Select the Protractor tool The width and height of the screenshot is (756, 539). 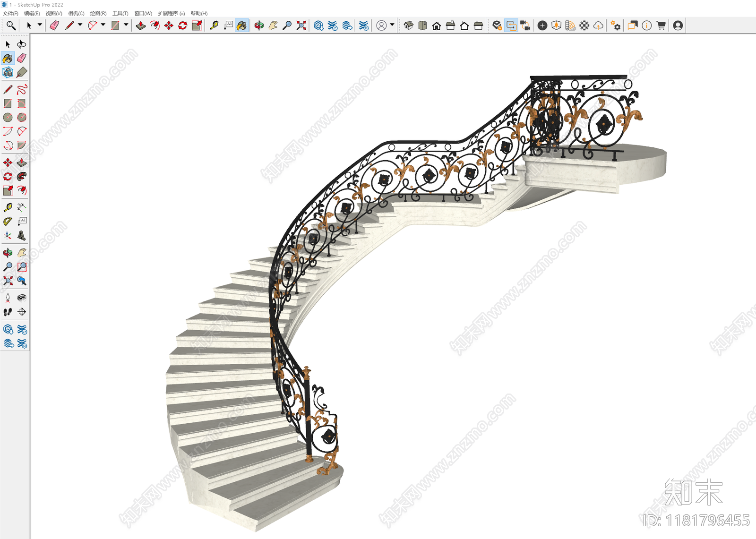click(x=8, y=222)
